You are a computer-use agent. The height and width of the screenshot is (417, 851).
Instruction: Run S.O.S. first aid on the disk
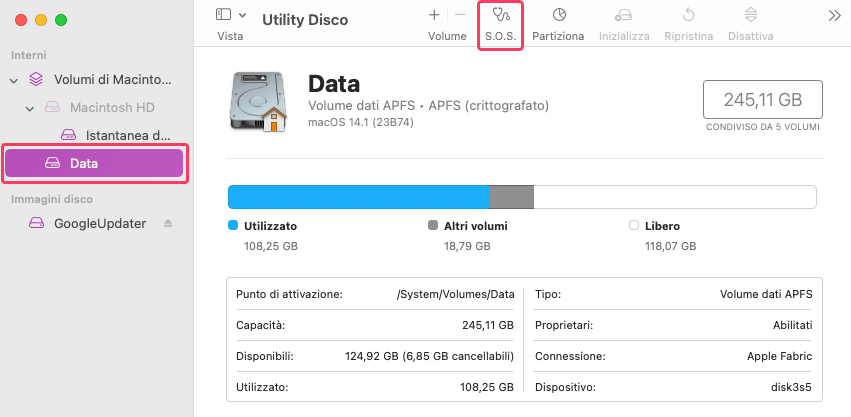click(500, 26)
